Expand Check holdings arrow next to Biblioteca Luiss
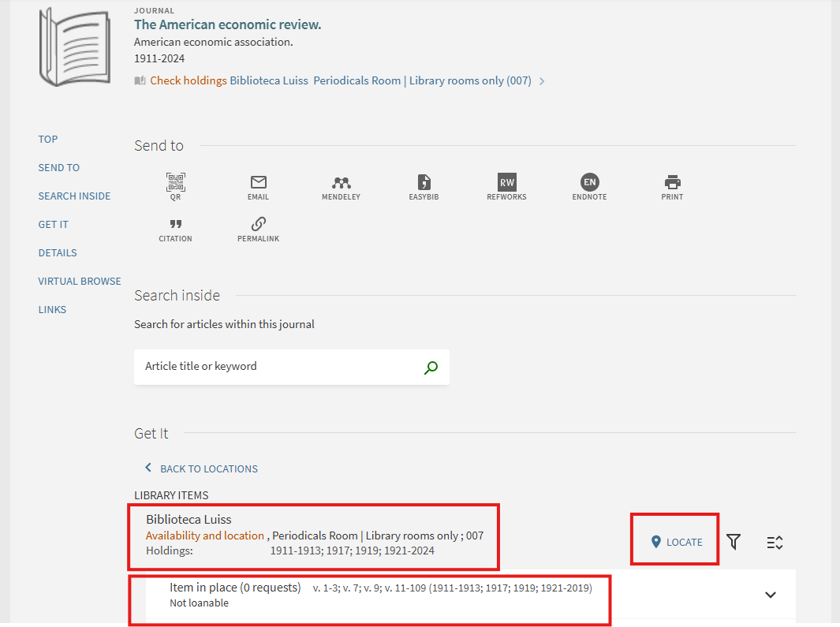 tap(542, 81)
